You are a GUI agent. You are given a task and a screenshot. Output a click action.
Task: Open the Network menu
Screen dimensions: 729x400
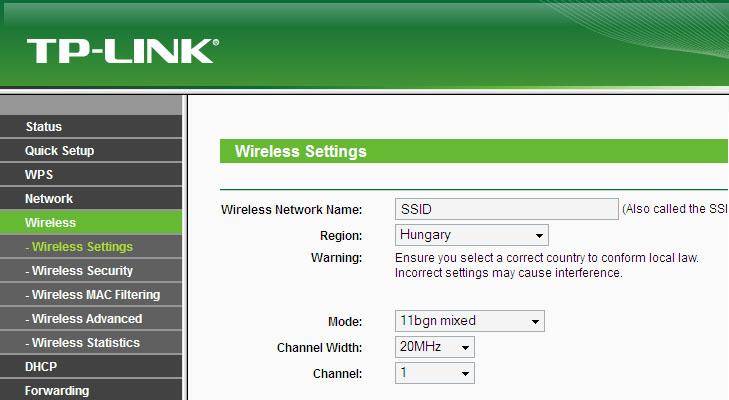[x=91, y=199]
